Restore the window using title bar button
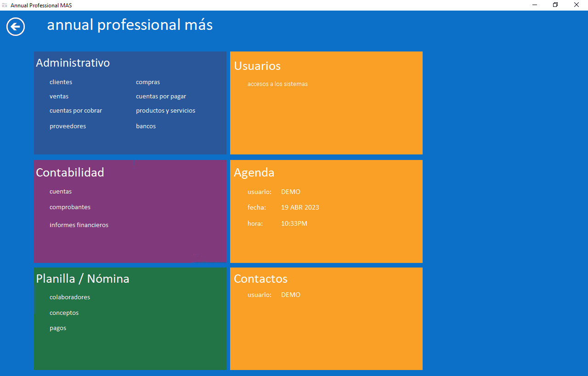This screenshot has width=588, height=376. click(x=555, y=5)
